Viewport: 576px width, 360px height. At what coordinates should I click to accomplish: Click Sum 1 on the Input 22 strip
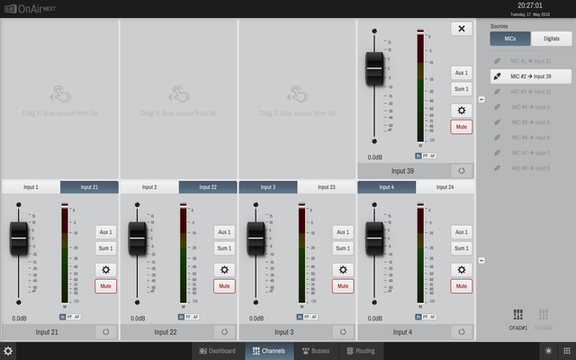224,248
